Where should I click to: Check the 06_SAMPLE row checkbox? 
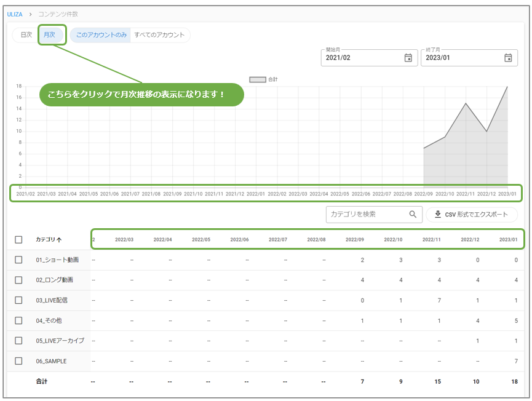[18, 361]
